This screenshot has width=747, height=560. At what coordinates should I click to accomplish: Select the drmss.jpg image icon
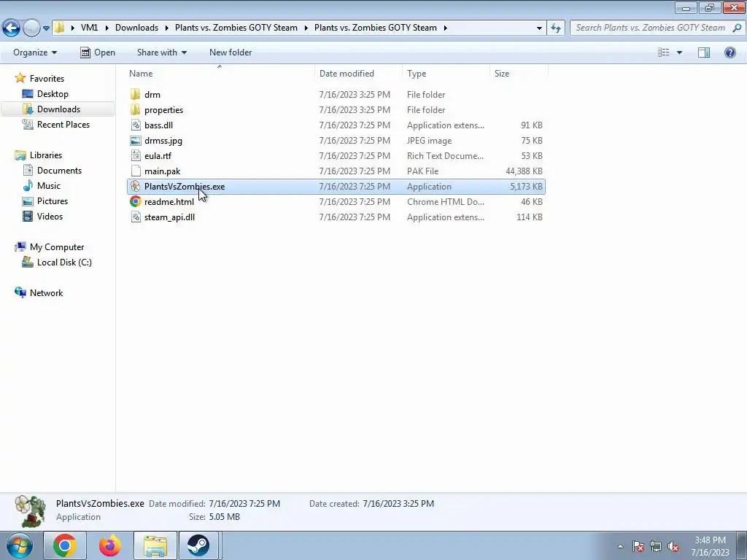click(x=135, y=141)
